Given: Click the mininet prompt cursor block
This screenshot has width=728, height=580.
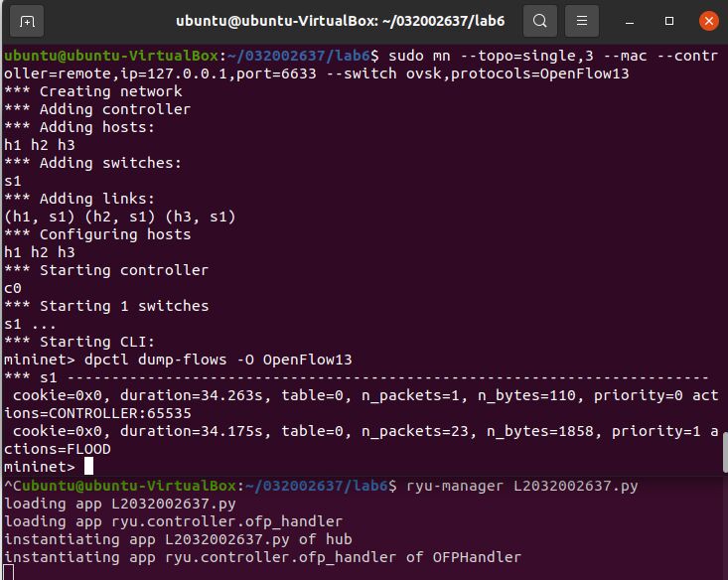Looking at the screenshot, I should (x=88, y=466).
